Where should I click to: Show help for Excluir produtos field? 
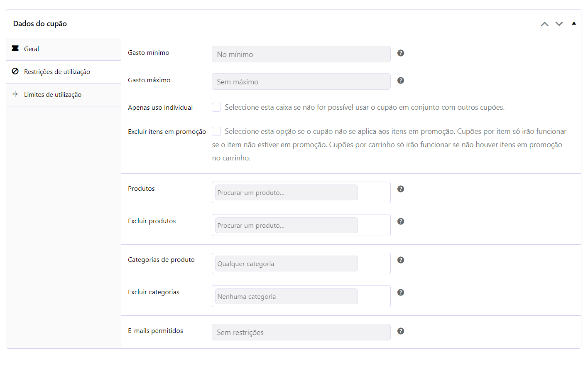click(401, 221)
